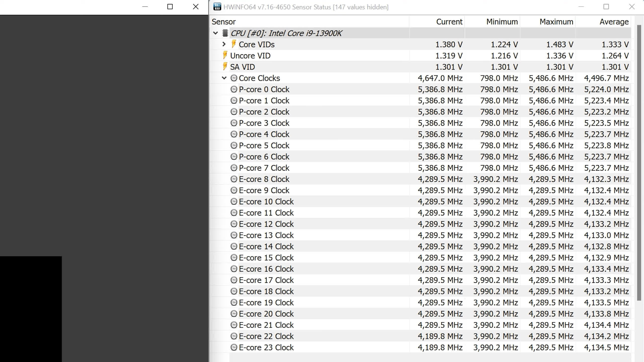The width and height of the screenshot is (644, 362).
Task: Click the Current column header
Action: point(437,22)
